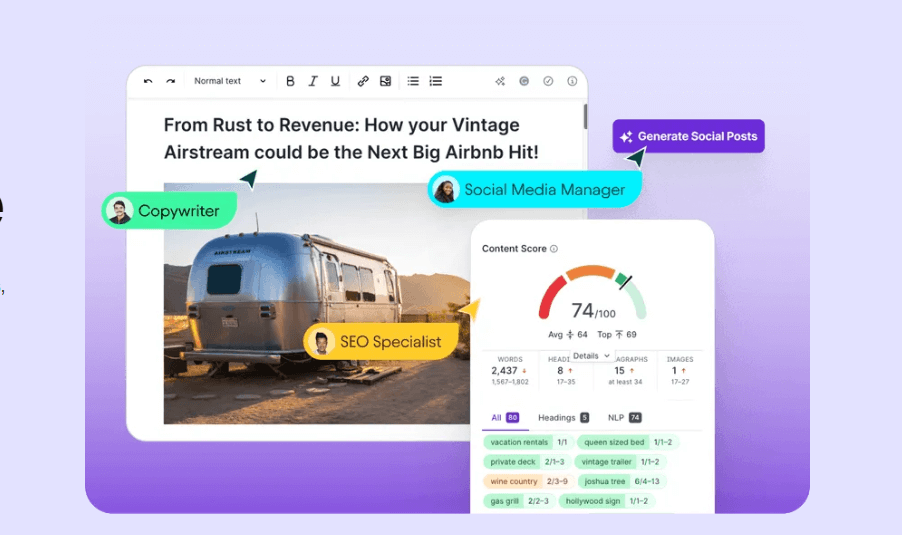Click the SEO Specialist collaborator badge
902x535 pixels.
pos(381,342)
